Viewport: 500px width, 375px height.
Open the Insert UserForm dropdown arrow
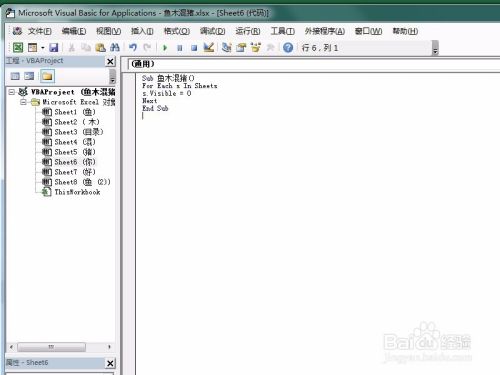pyautogui.click(x=43, y=48)
